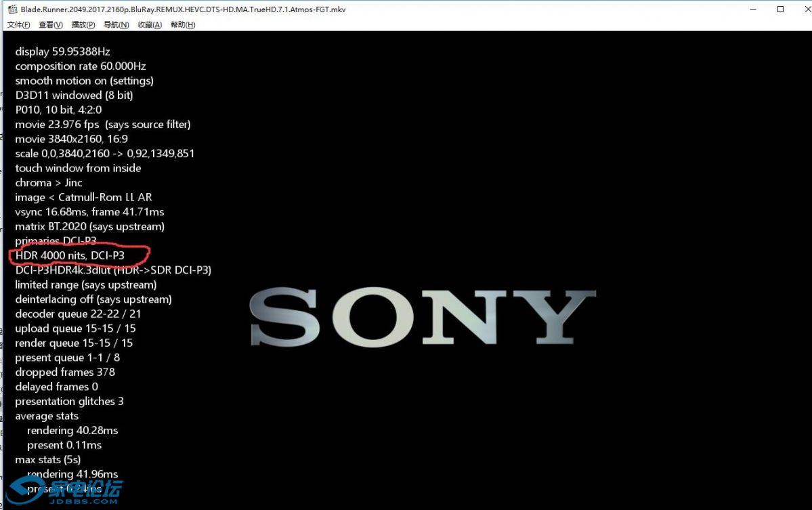The width and height of the screenshot is (812, 510).
Task: Open the 播放(P) playback menu
Action: click(83, 25)
